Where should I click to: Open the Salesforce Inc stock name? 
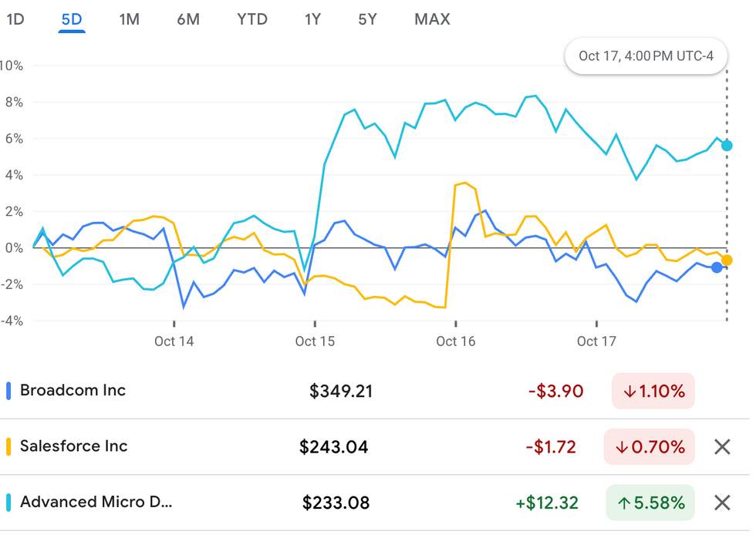click(73, 446)
